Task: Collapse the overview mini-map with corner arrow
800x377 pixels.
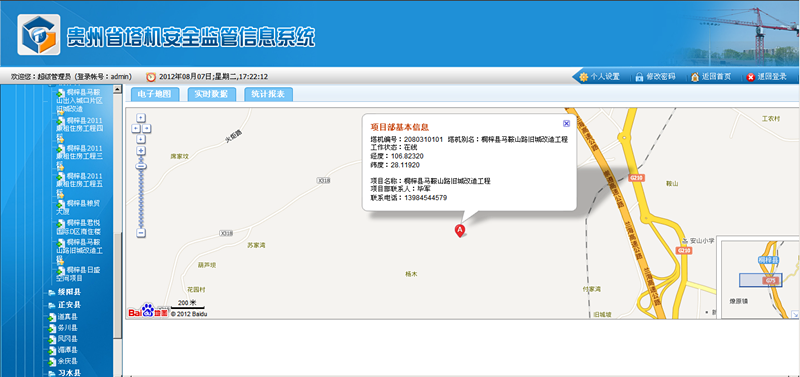Action: (795, 314)
